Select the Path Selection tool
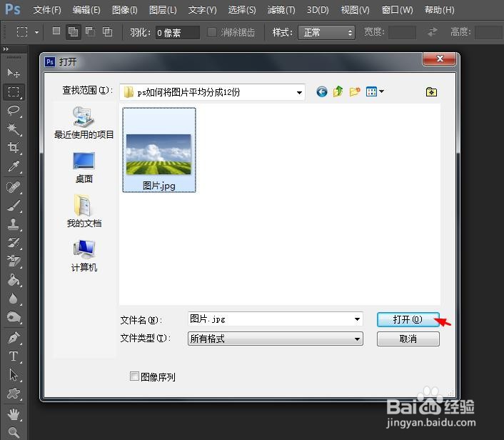The height and width of the screenshot is (440, 504). point(13,375)
